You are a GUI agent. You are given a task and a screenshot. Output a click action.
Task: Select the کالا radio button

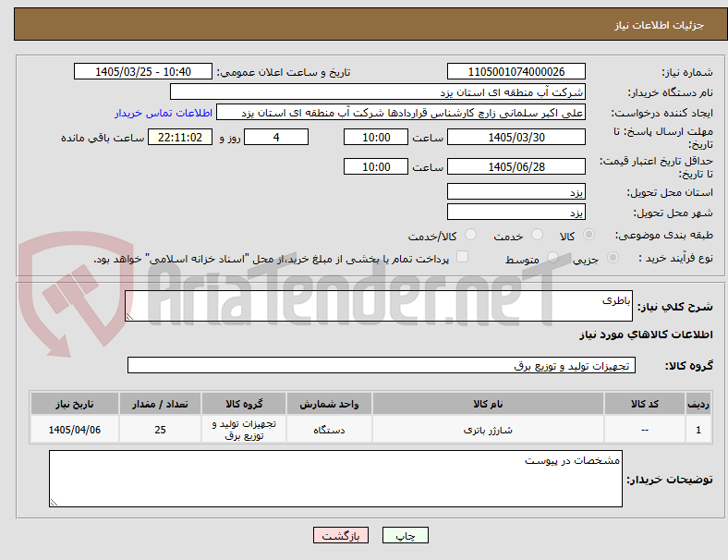click(588, 235)
